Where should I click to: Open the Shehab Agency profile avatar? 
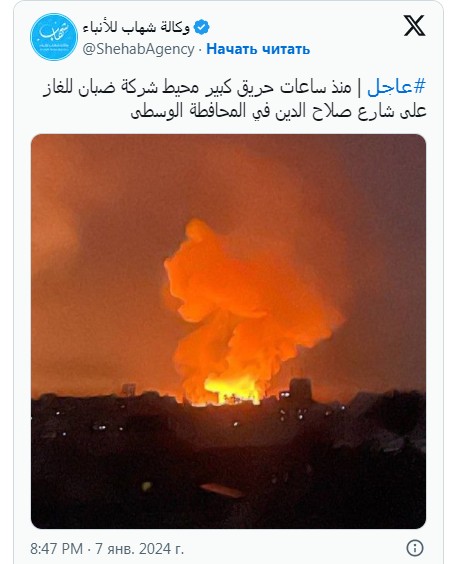[x=54, y=37]
